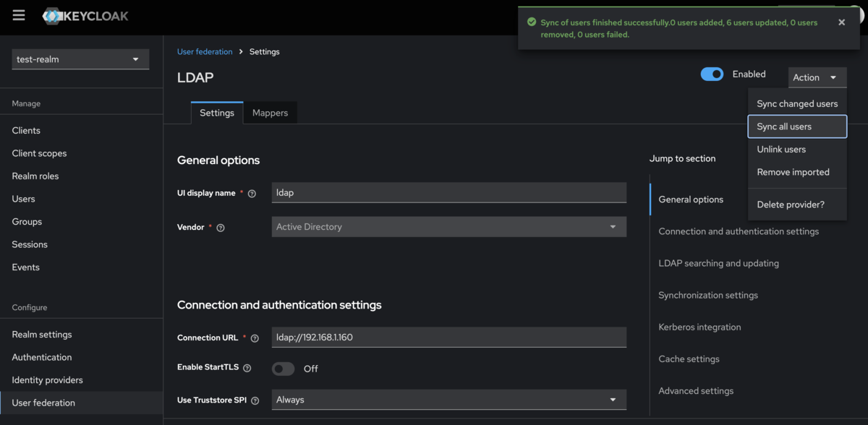Open the test-realm realm selector
This screenshot has width=868, height=425.
[80, 59]
